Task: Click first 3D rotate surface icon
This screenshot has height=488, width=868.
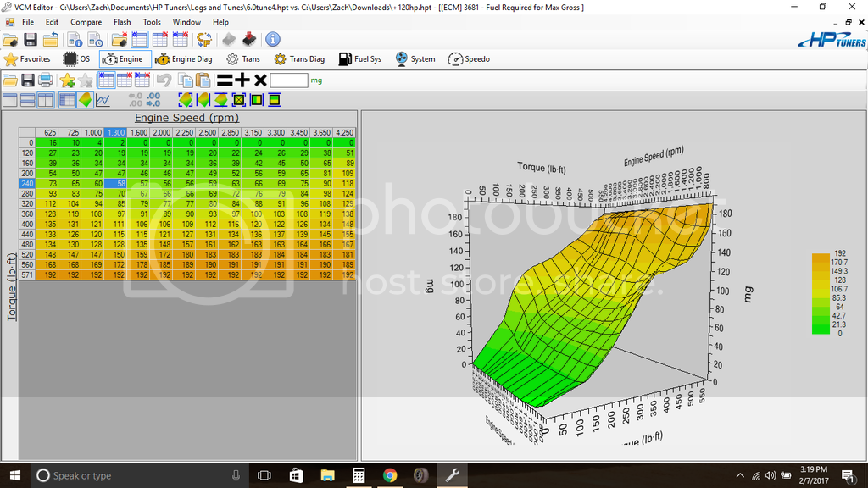Action: [186, 100]
